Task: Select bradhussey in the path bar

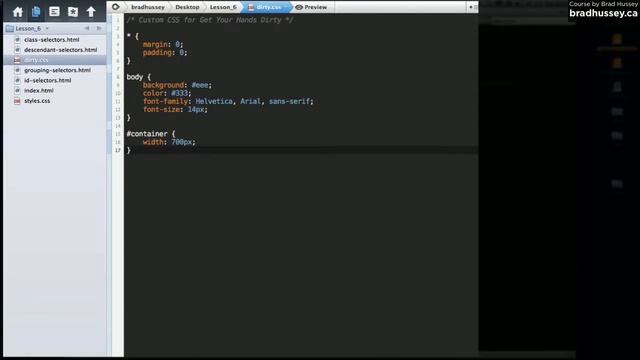Action: tap(148, 7)
